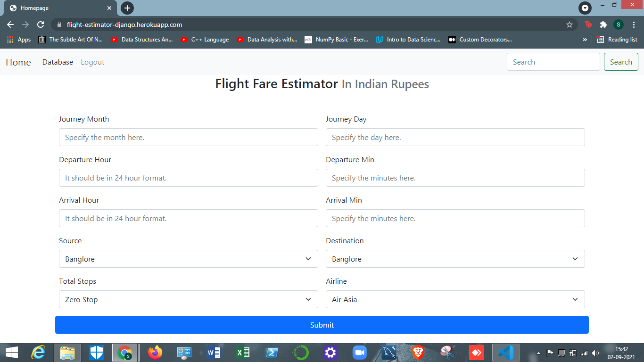This screenshot has width=644, height=362.
Task: Open the green S profile avatar
Action: [618, 25]
